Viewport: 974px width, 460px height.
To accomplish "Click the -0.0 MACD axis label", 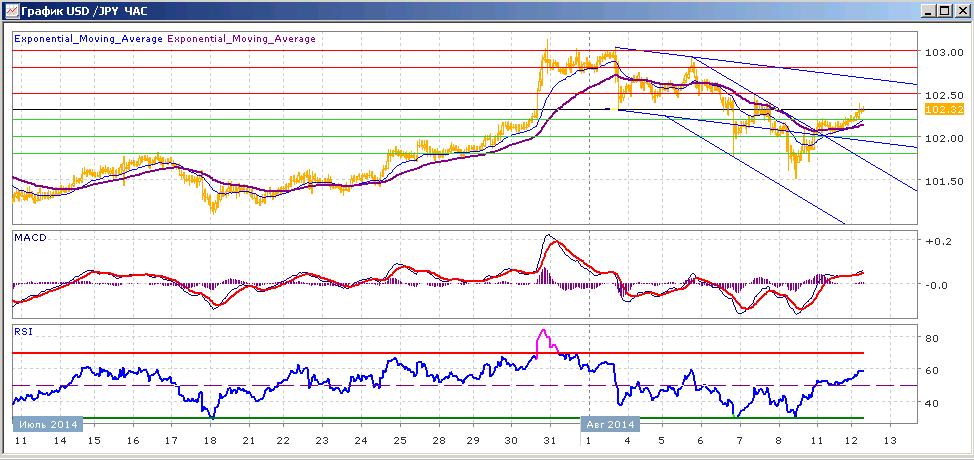I will 935,286.
